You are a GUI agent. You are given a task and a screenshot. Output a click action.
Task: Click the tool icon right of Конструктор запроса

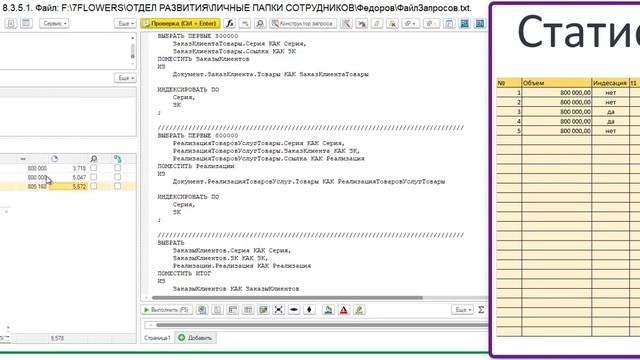346,24
